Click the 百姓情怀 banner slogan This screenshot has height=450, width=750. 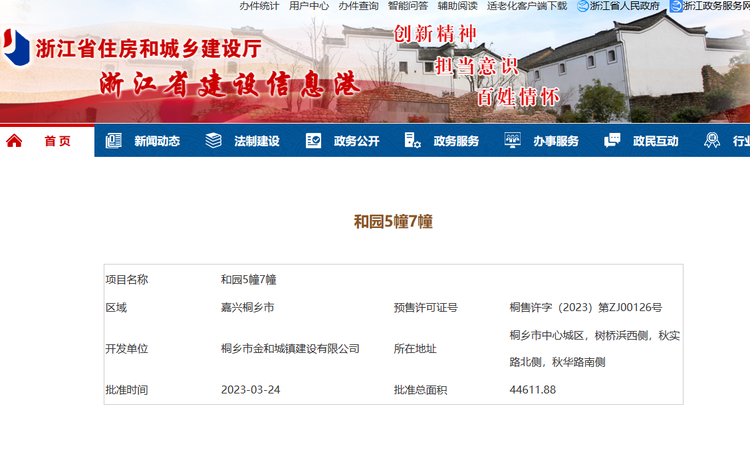click(518, 97)
